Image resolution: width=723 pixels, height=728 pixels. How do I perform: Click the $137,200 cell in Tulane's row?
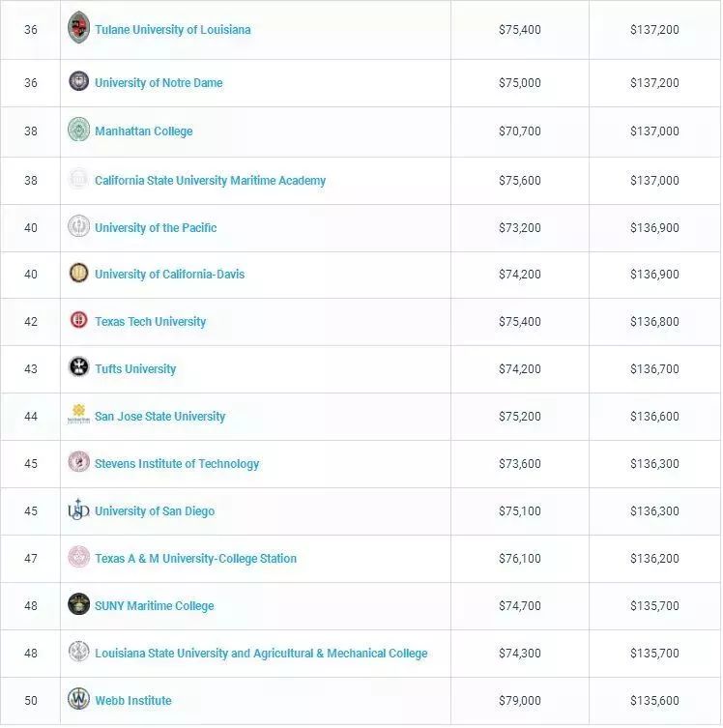[654, 30]
